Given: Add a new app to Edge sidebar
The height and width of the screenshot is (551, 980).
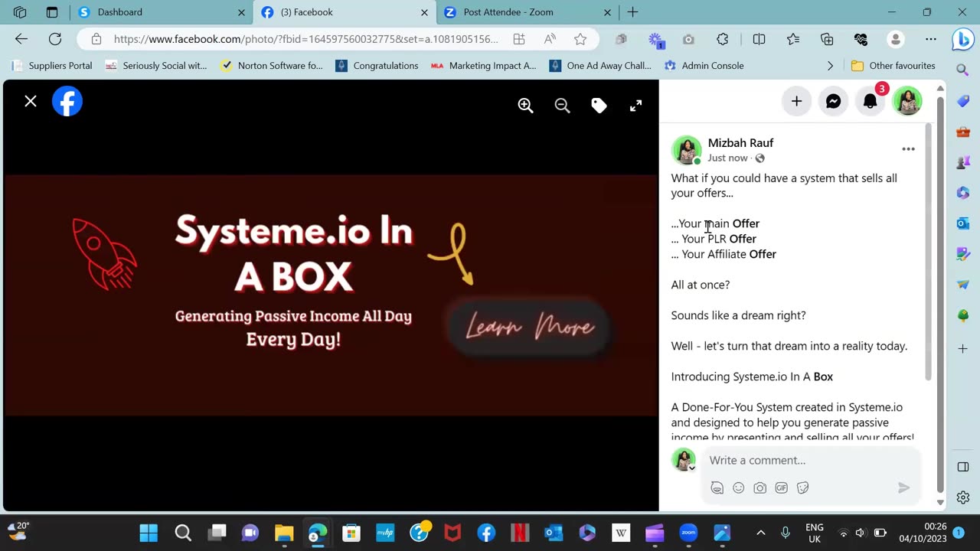Looking at the screenshot, I should pos(963,349).
